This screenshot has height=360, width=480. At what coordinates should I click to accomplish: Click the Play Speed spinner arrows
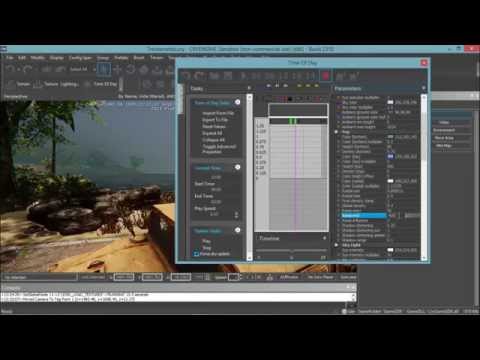236,215
